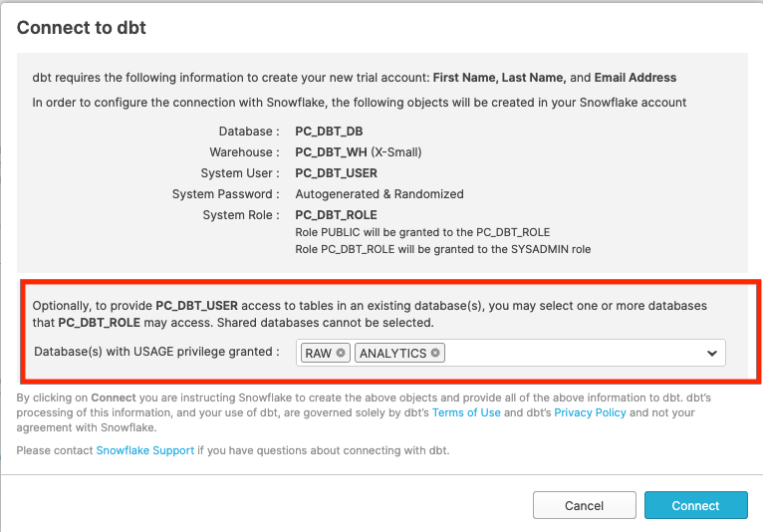The image size is (763, 532).
Task: Open dbt's Privacy Policy link
Action: tap(590, 412)
